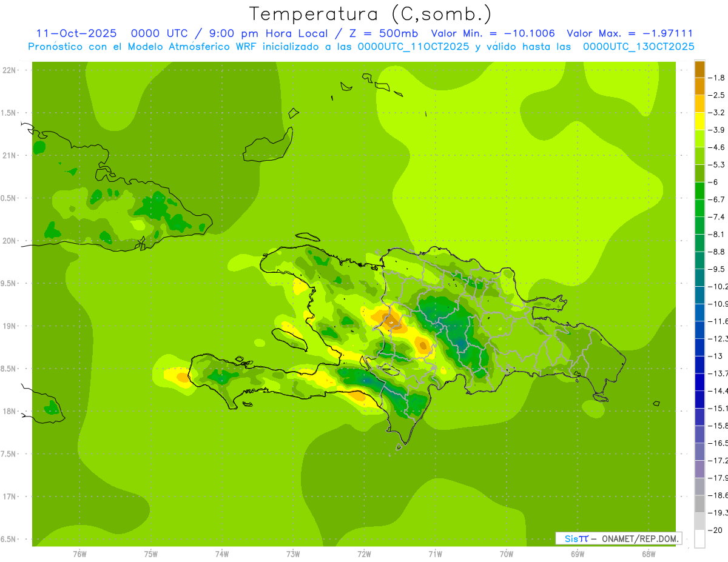The image size is (728, 562).
Task: Click the -20 color bar value
Action: point(715,530)
